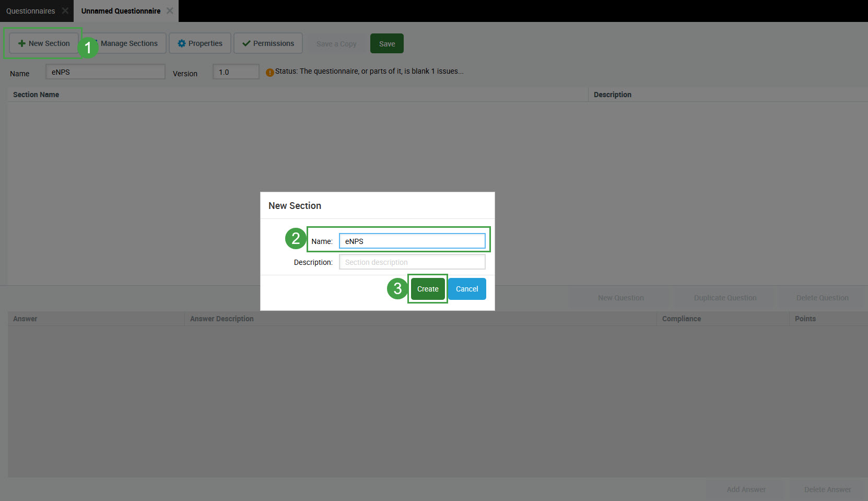The height and width of the screenshot is (501, 868).
Task: Click the New Question button
Action: pos(620,298)
